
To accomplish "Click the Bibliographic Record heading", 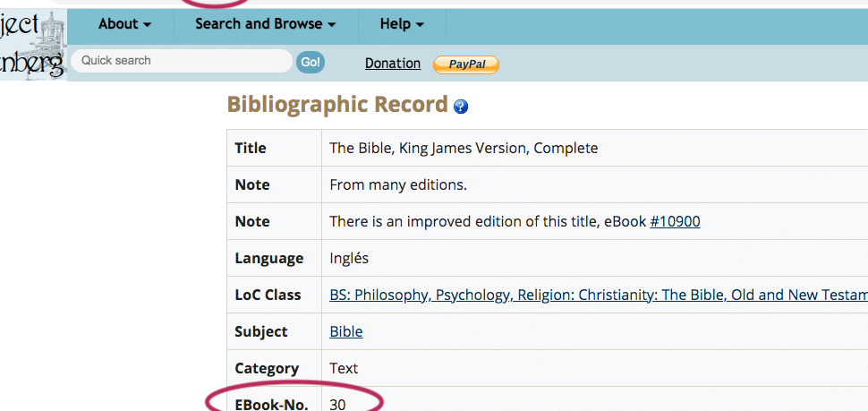I will coord(336,105).
